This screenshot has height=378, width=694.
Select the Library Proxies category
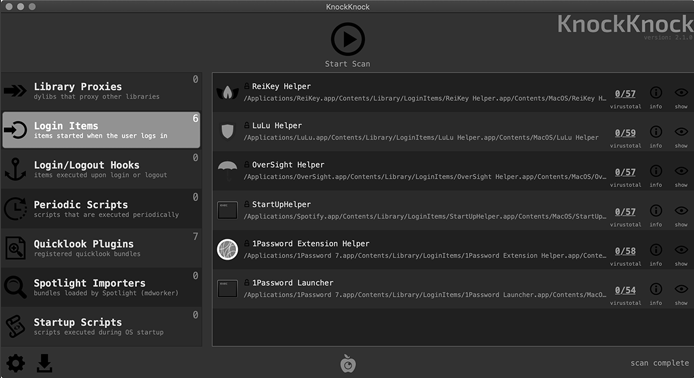pyautogui.click(x=101, y=91)
